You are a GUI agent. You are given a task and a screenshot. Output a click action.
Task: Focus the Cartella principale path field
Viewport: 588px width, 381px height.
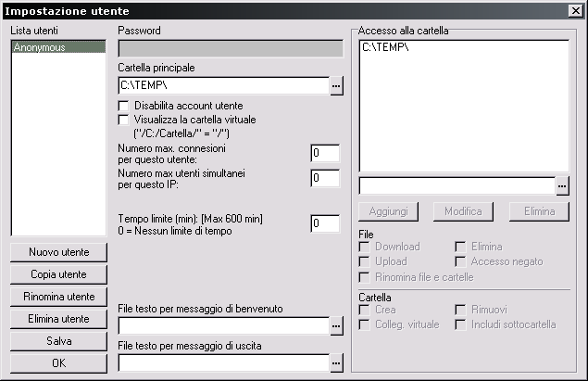[223, 86]
